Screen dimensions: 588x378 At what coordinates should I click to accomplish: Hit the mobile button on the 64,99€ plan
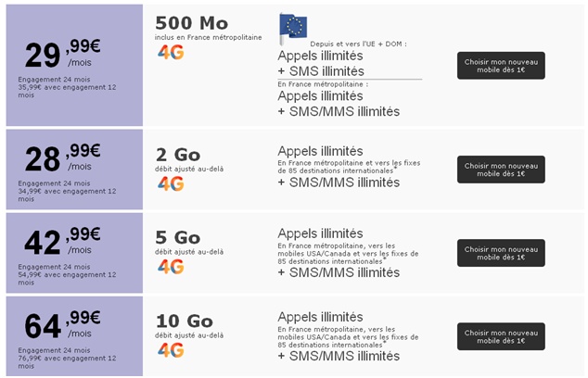(x=501, y=336)
